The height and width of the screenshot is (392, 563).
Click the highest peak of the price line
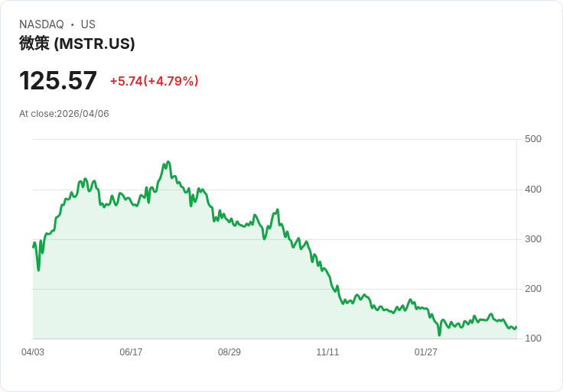coord(168,162)
